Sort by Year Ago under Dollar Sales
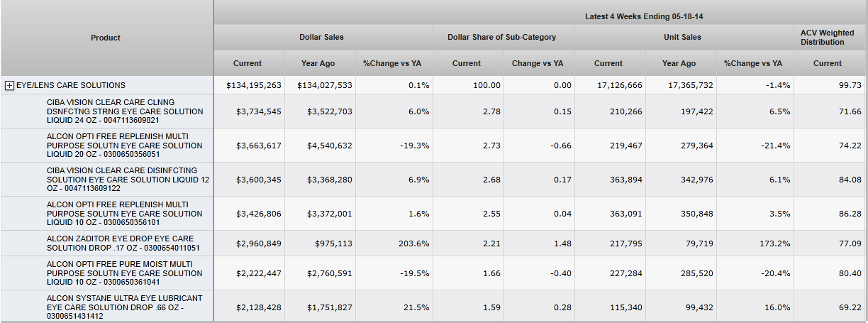The width and height of the screenshot is (868, 323). tap(318, 63)
